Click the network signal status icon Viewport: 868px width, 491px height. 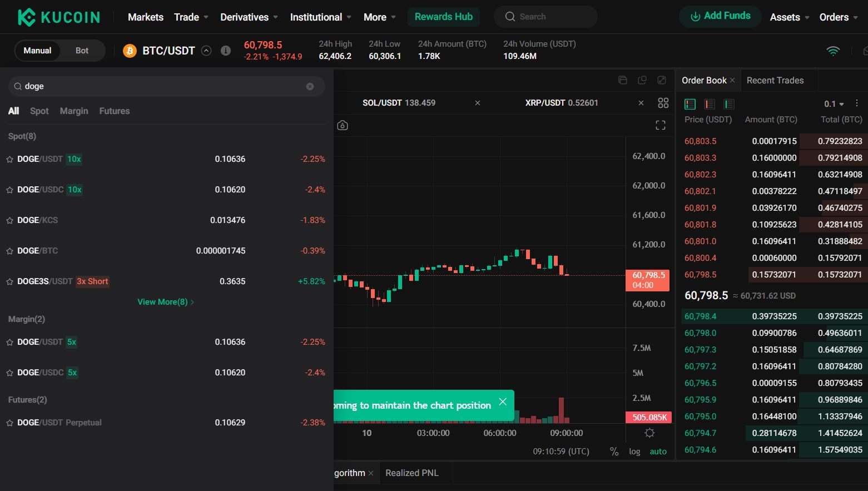click(833, 51)
